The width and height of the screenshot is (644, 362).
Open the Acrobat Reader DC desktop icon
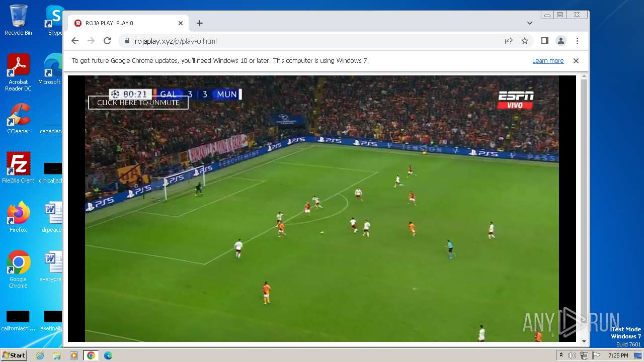(x=18, y=72)
